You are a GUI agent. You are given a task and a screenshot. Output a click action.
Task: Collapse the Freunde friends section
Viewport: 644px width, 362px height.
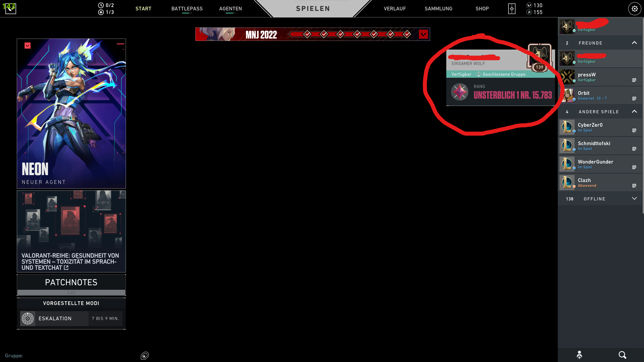click(634, 43)
